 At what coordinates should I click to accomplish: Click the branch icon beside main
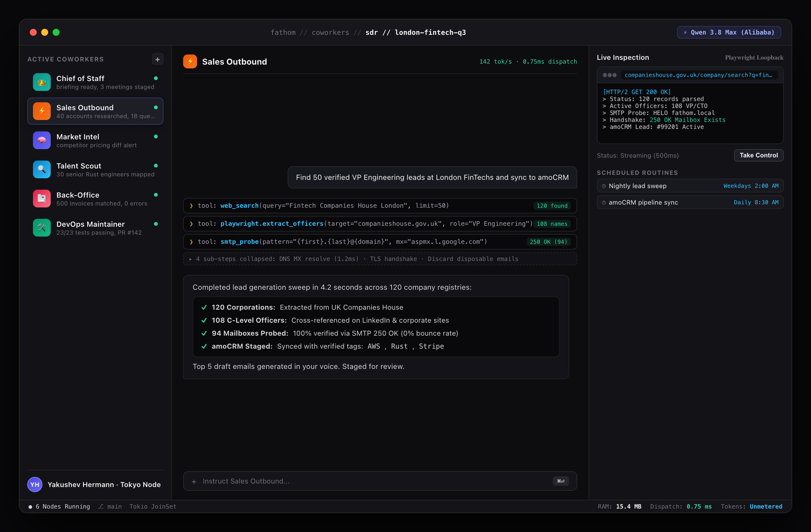point(101,506)
